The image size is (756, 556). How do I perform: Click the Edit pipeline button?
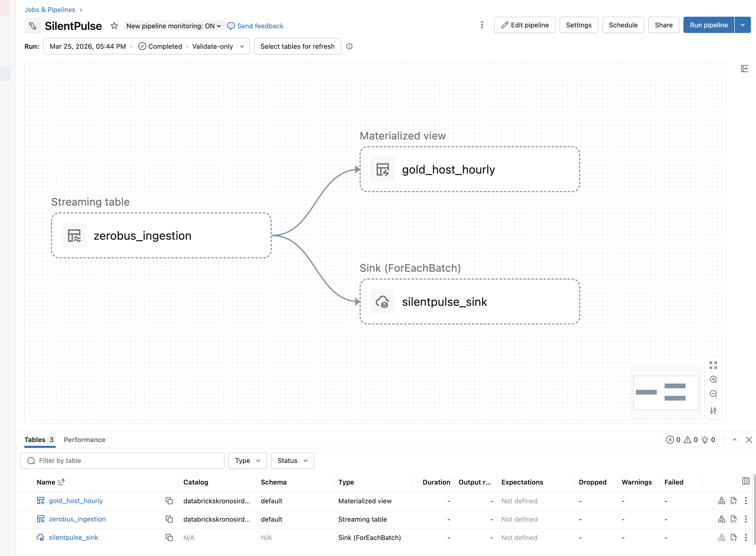click(525, 25)
